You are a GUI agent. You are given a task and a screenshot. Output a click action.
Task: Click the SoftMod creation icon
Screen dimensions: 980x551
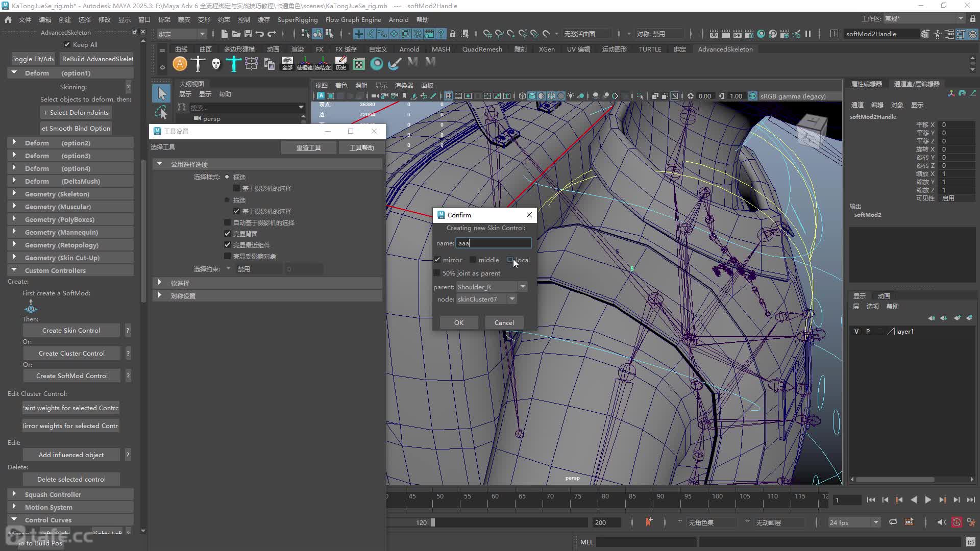pos(31,306)
